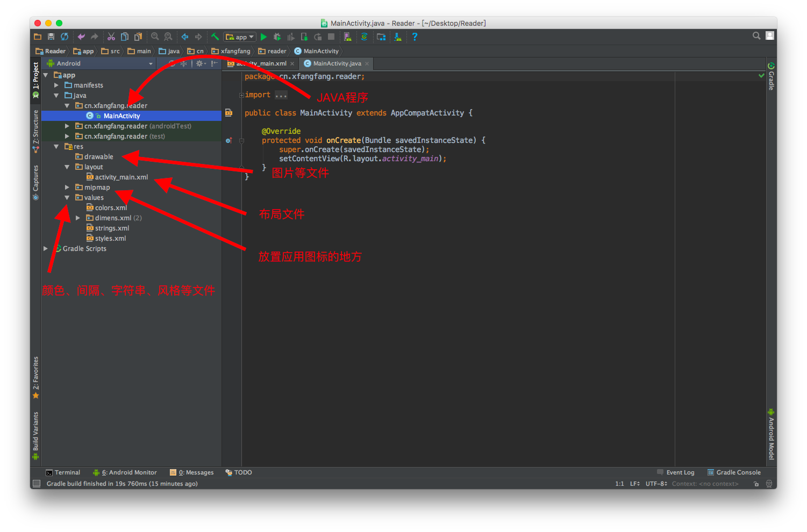Save all files with the floppy icon

(x=51, y=37)
